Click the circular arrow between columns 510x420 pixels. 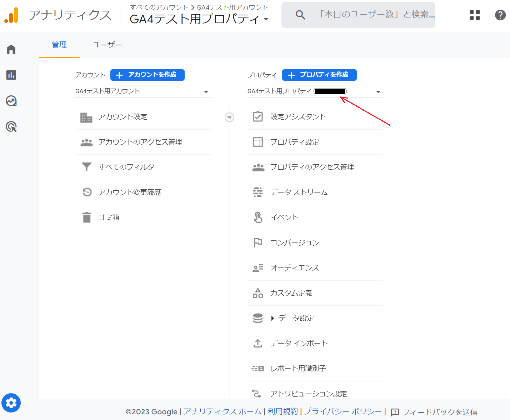(229, 117)
